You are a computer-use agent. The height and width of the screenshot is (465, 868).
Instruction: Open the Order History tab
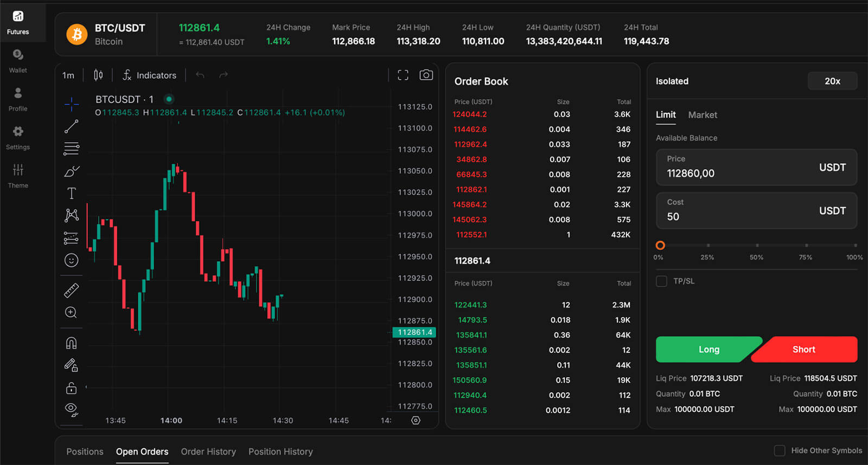(x=208, y=451)
